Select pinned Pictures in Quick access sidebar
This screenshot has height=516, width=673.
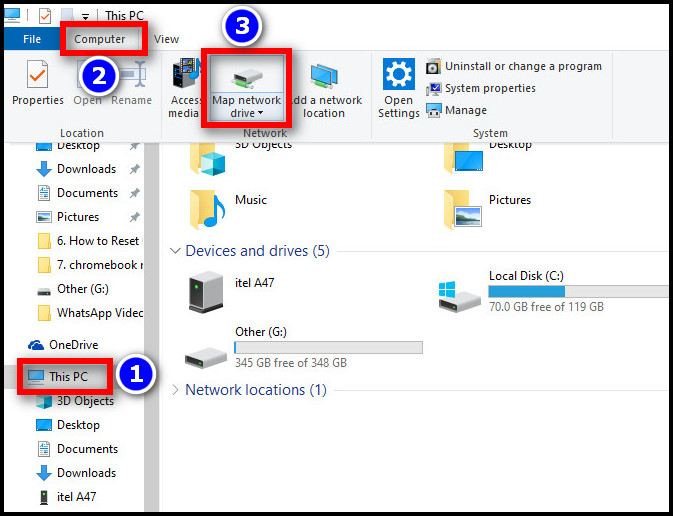point(68,217)
